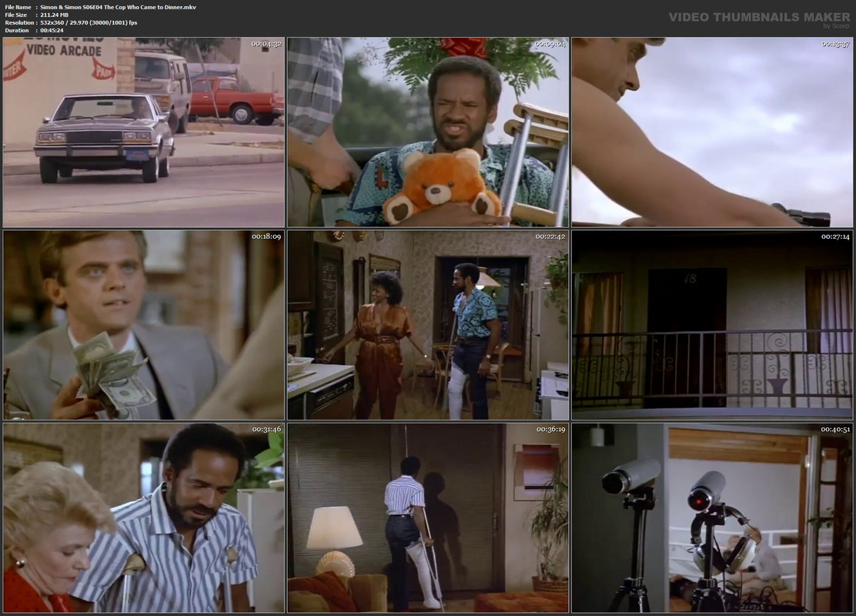
Task: Click the duration value 00:45:24
Action: click(x=52, y=30)
